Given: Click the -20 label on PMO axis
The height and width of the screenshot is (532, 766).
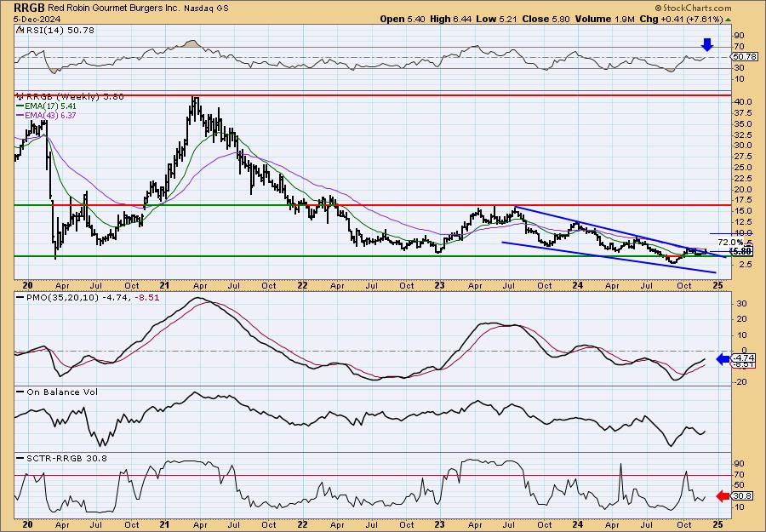Looking at the screenshot, I should [740, 382].
